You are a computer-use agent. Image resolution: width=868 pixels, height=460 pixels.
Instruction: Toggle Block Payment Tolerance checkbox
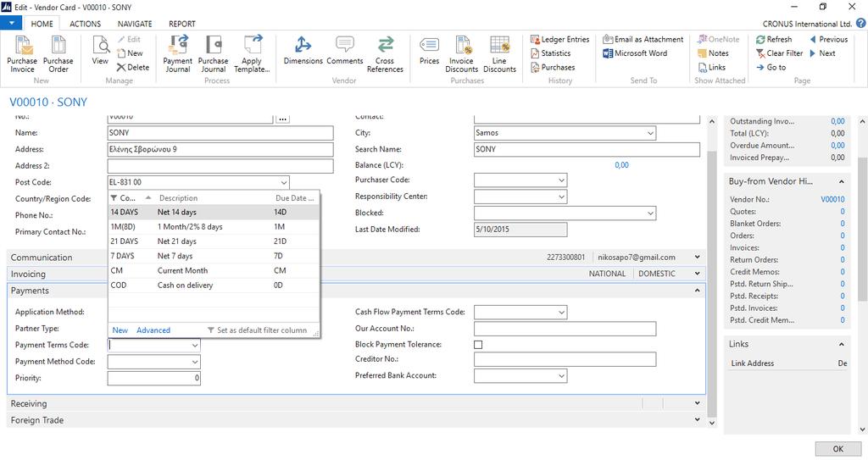(x=478, y=344)
